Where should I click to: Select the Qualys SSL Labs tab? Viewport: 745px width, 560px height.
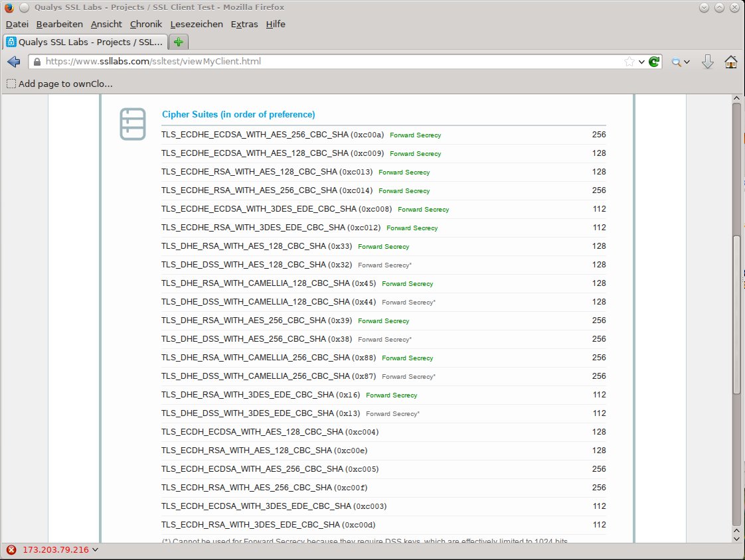point(85,42)
